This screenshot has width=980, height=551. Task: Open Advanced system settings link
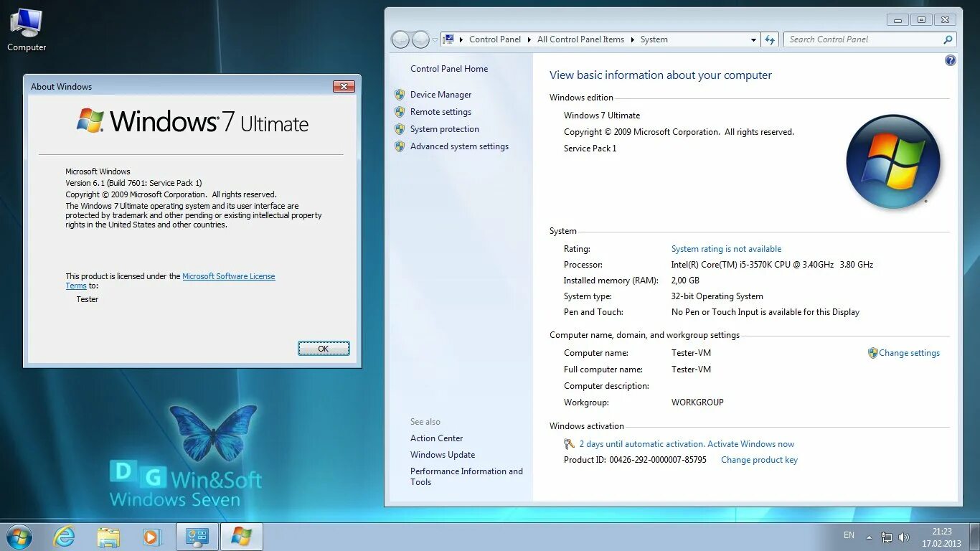459,146
